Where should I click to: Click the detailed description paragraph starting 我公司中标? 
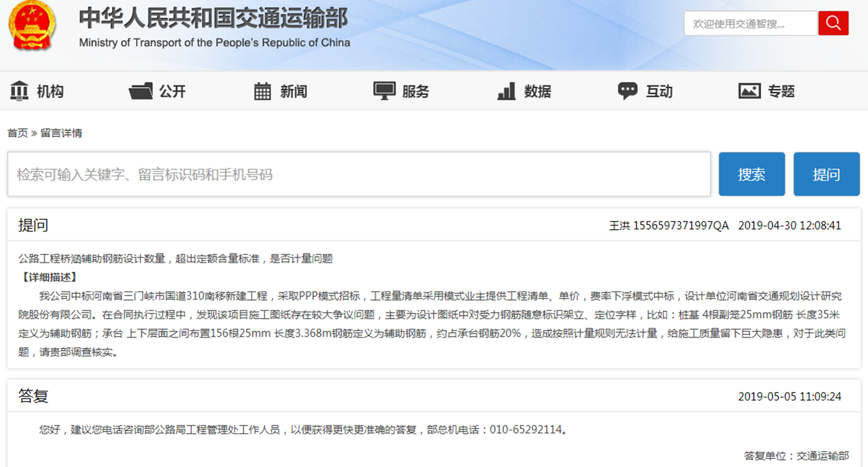[432, 324]
